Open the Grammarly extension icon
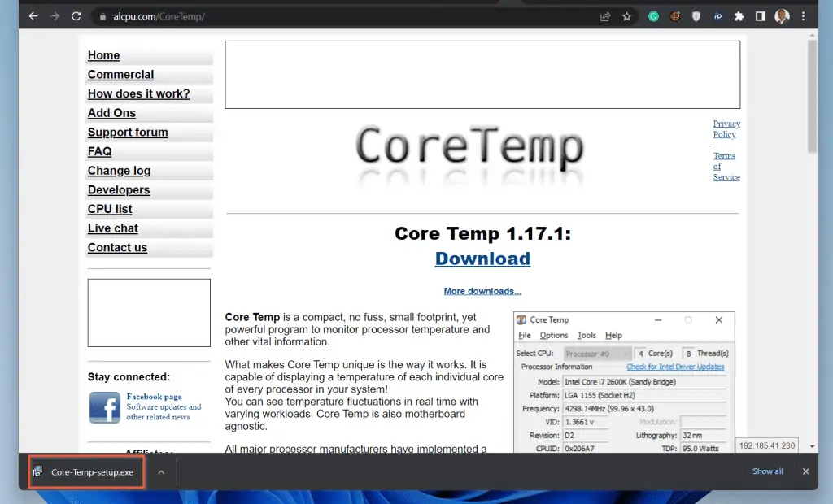The image size is (833, 504). click(x=653, y=16)
